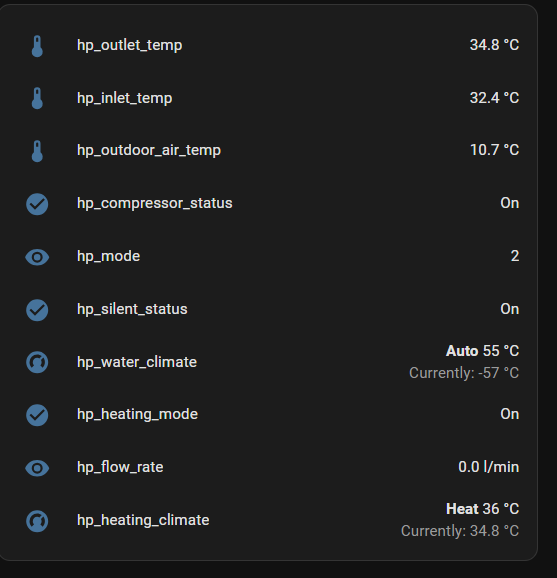Click the hp_outdoor_air_temp thermometer icon

click(37, 151)
